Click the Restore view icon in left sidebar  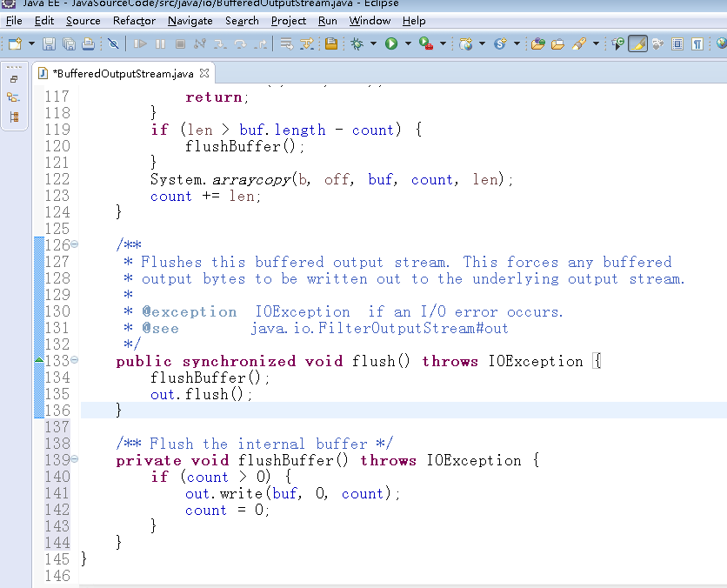coord(14,79)
